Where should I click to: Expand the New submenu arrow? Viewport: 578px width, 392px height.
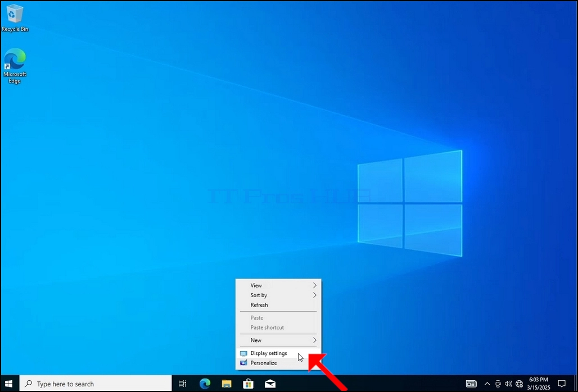[314, 340]
